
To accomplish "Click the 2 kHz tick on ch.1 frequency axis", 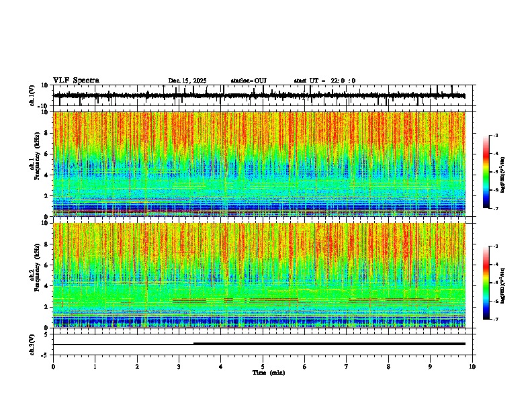I will click(x=48, y=196).
